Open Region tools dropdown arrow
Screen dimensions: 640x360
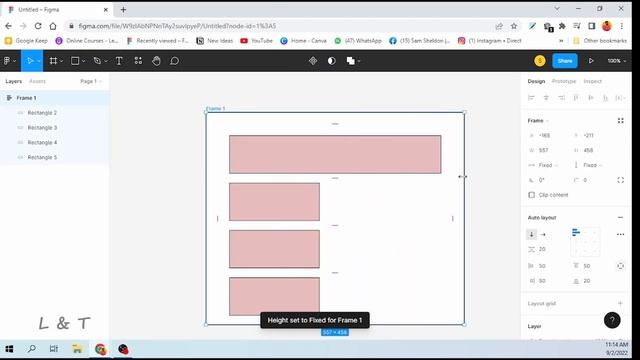point(61,61)
